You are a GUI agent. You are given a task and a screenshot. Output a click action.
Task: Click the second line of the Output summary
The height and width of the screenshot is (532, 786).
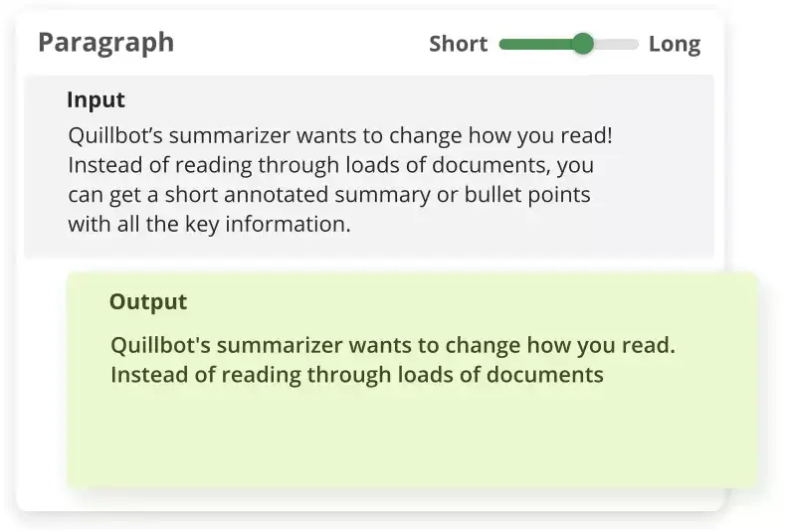tap(356, 375)
